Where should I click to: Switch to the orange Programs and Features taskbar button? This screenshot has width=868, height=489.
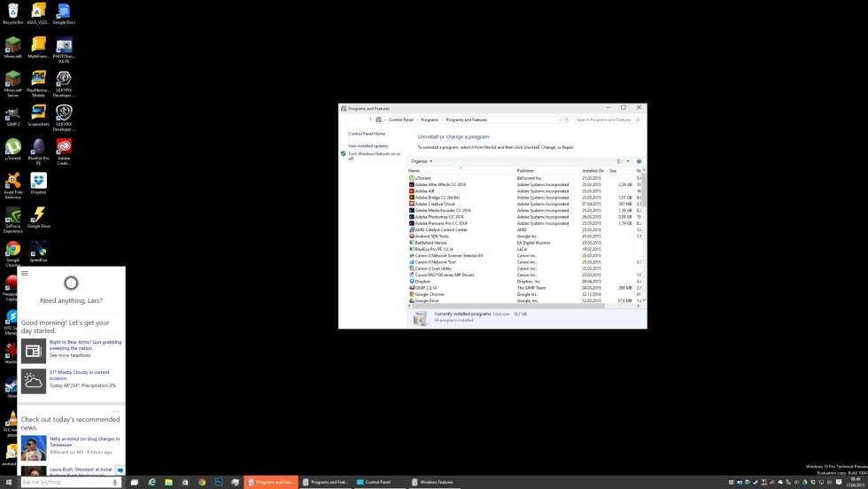(x=271, y=482)
